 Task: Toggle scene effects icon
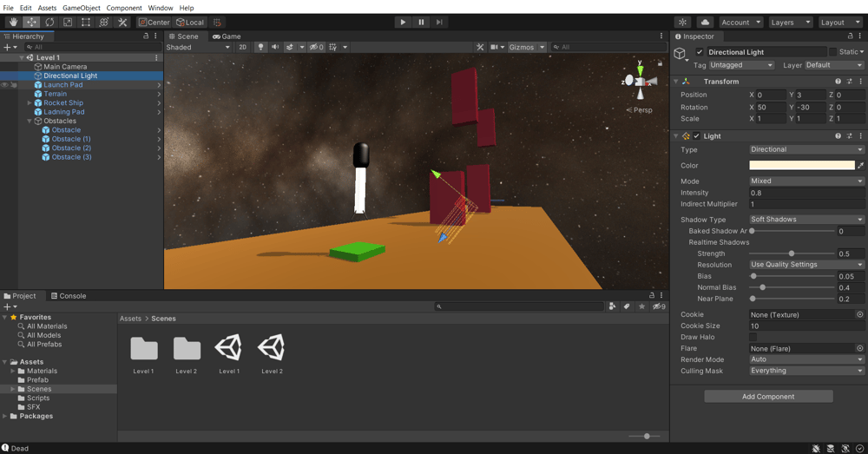click(x=290, y=47)
